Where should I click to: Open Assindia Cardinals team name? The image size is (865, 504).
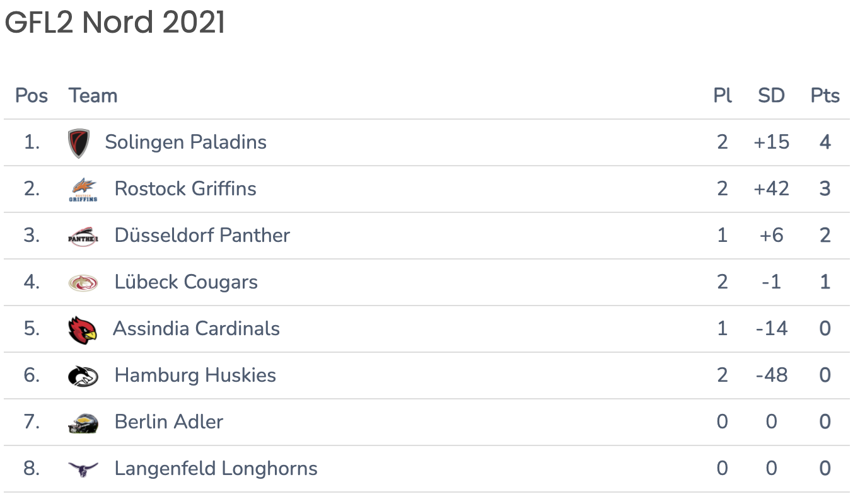pos(196,328)
